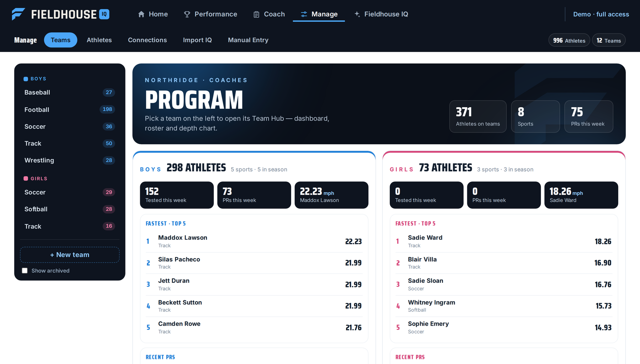
Task: Open the girls Track team
Action: (x=70, y=226)
